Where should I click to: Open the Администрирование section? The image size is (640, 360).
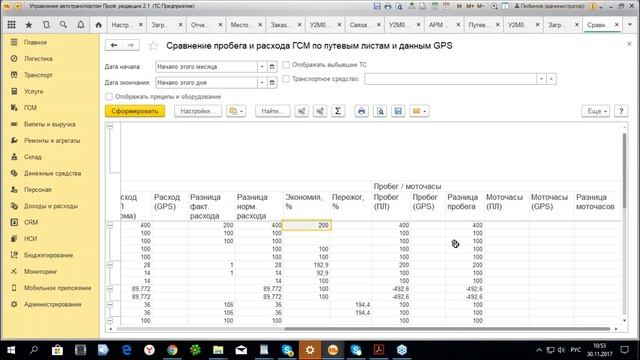(x=53, y=304)
